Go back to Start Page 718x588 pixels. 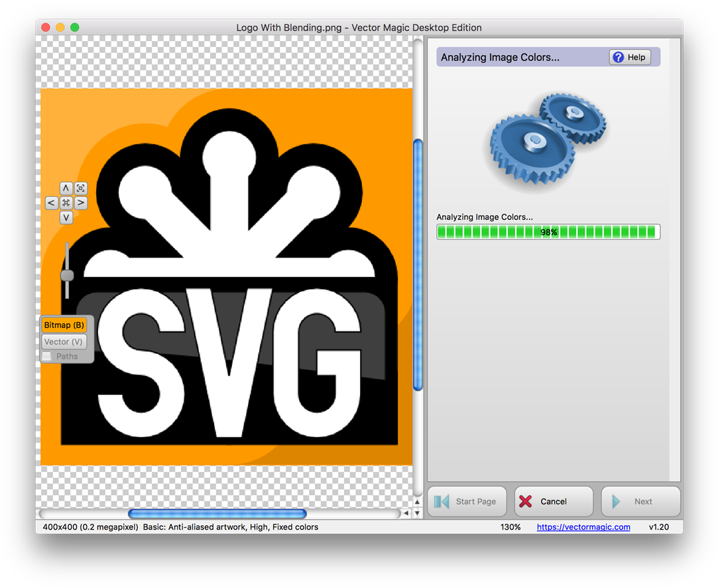coord(467,501)
